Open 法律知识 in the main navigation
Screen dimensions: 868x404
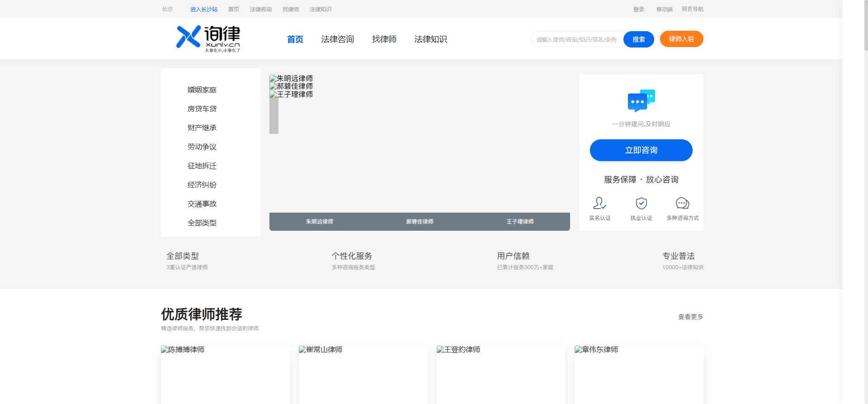tap(430, 39)
